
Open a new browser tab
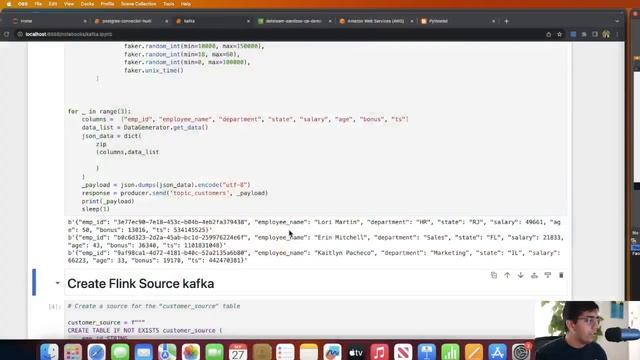(x=507, y=21)
